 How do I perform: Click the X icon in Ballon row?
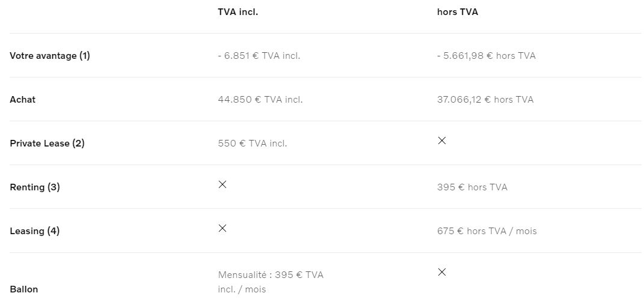click(442, 272)
